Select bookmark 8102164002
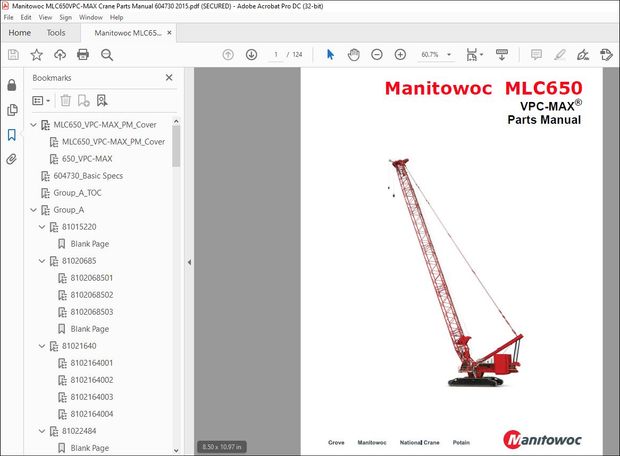 pyautogui.click(x=92, y=380)
